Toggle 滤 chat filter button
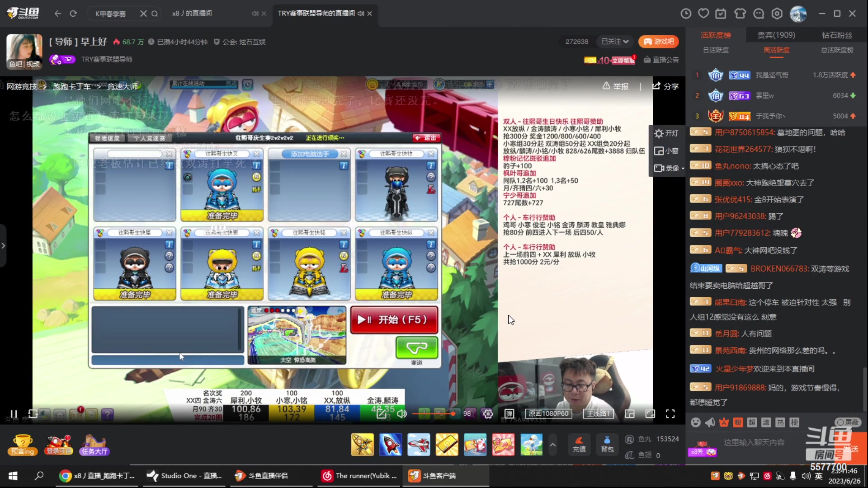The image size is (868, 488). pyautogui.click(x=766, y=422)
